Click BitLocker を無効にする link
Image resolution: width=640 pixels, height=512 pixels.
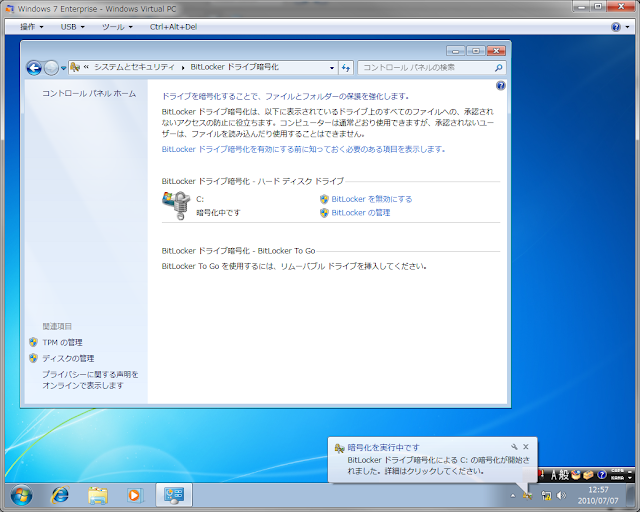click(x=371, y=199)
